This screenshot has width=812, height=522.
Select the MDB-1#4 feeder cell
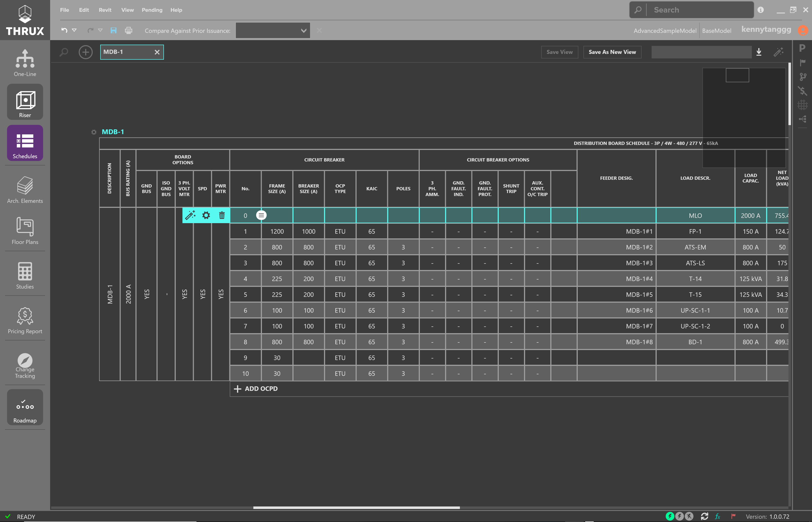616,279
